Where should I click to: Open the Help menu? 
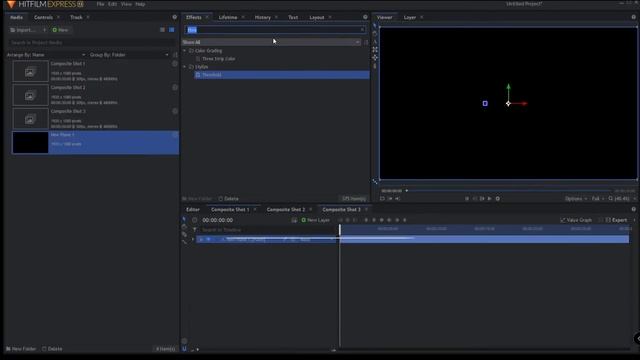click(140, 4)
